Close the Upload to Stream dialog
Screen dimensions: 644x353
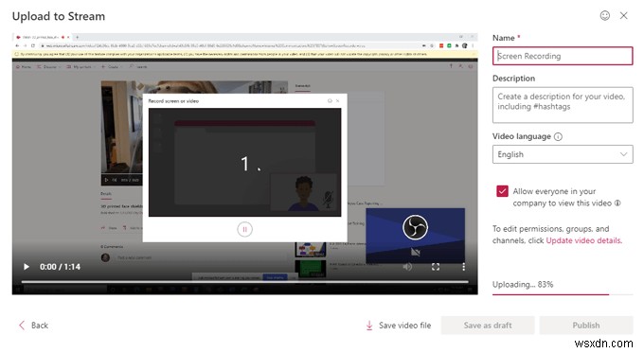(x=623, y=15)
